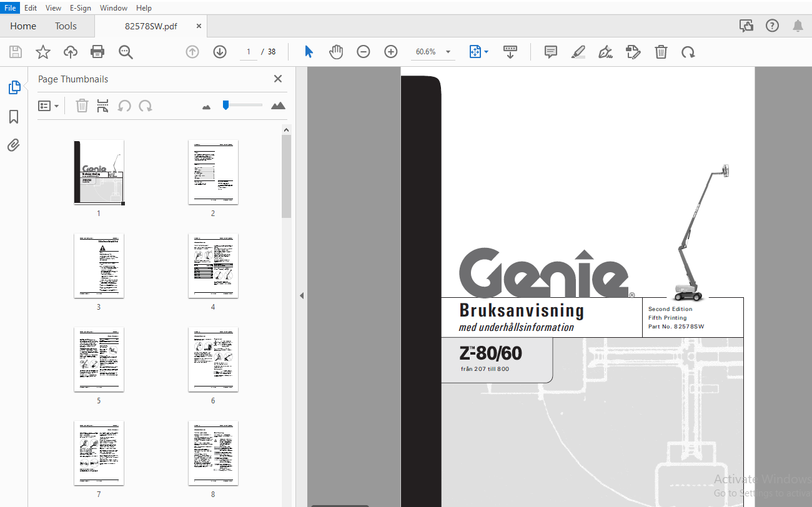Go to previous page arrow
This screenshot has width=812, height=507.
tap(192, 52)
